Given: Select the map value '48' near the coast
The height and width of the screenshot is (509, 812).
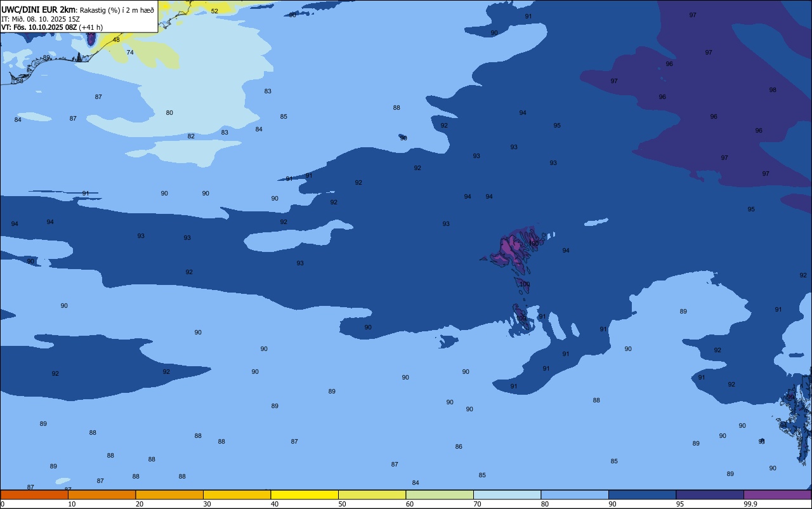Looking at the screenshot, I should (x=116, y=40).
